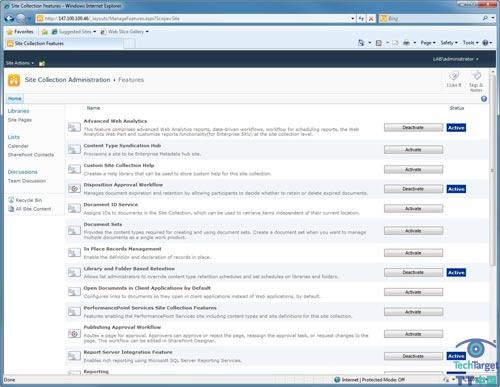Open the Favorites star button

tap(20, 32)
